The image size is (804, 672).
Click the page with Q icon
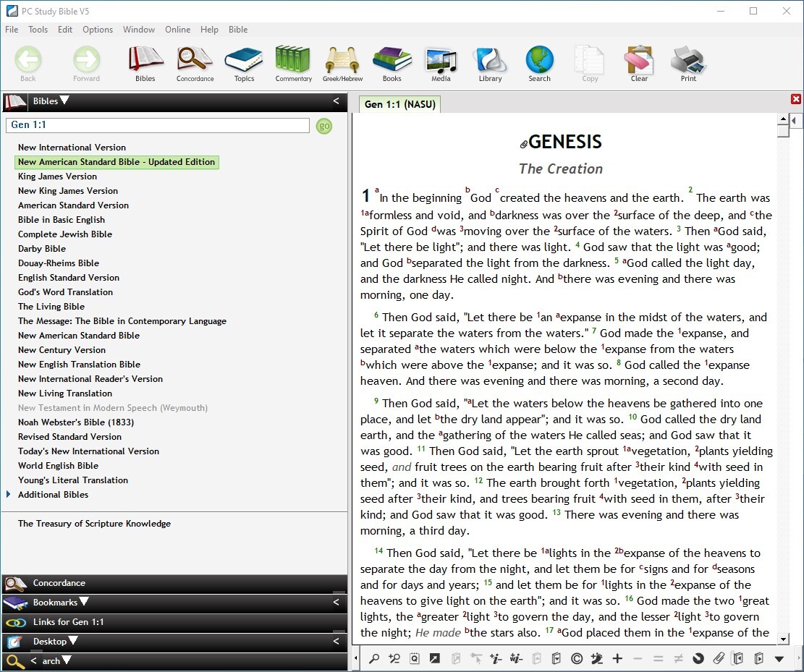415,658
